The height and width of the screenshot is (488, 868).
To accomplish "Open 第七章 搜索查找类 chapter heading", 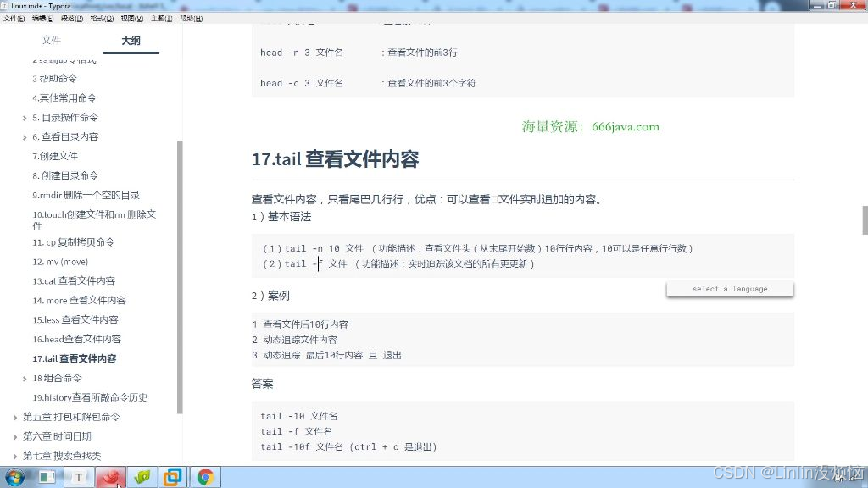I will tap(61, 455).
